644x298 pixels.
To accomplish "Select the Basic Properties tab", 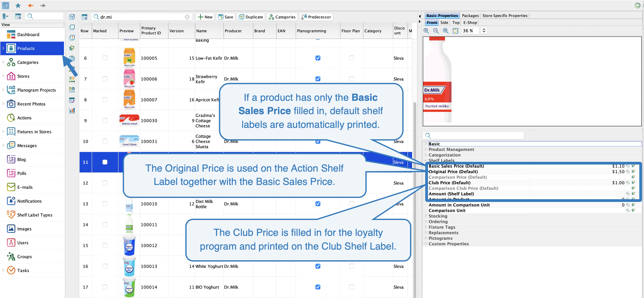I will [442, 16].
